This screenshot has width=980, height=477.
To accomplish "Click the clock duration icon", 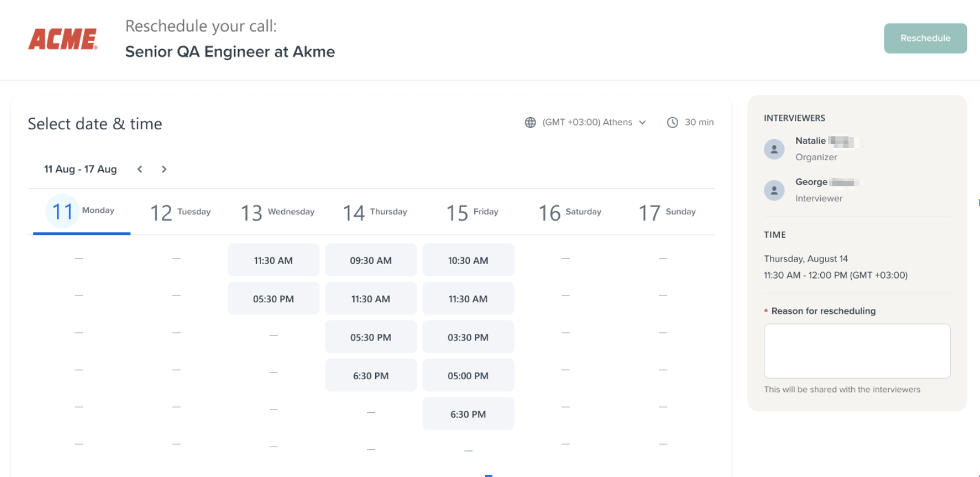I will pos(672,123).
